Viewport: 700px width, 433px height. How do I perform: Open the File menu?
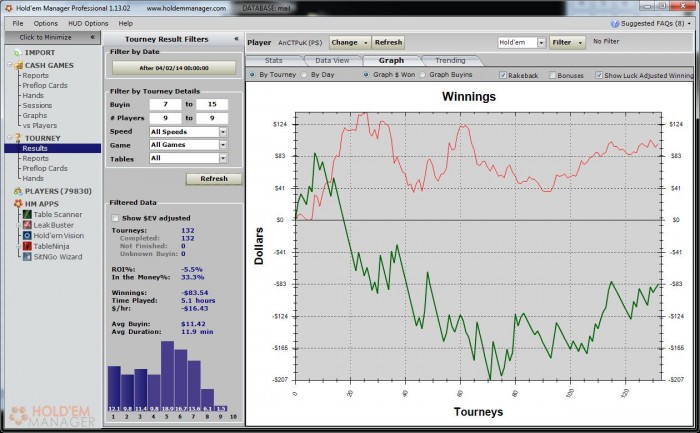pyautogui.click(x=18, y=23)
